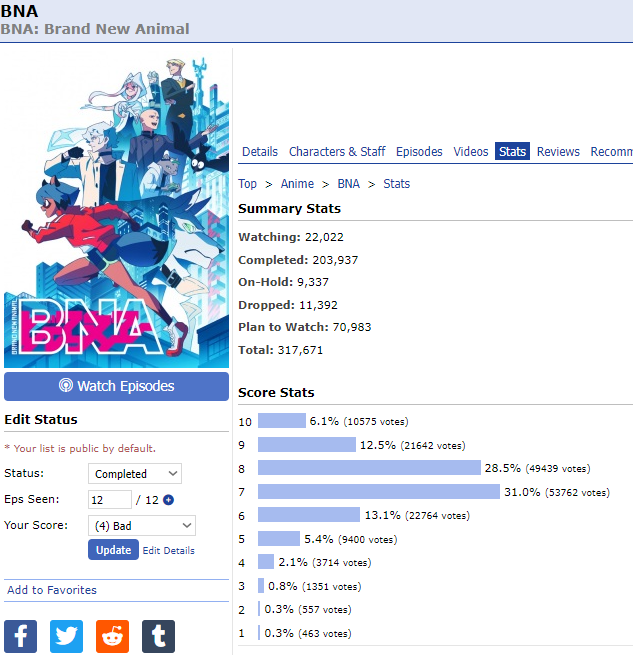Go to the Episodes tab
Viewport: 633px width, 655px height.
(x=419, y=151)
